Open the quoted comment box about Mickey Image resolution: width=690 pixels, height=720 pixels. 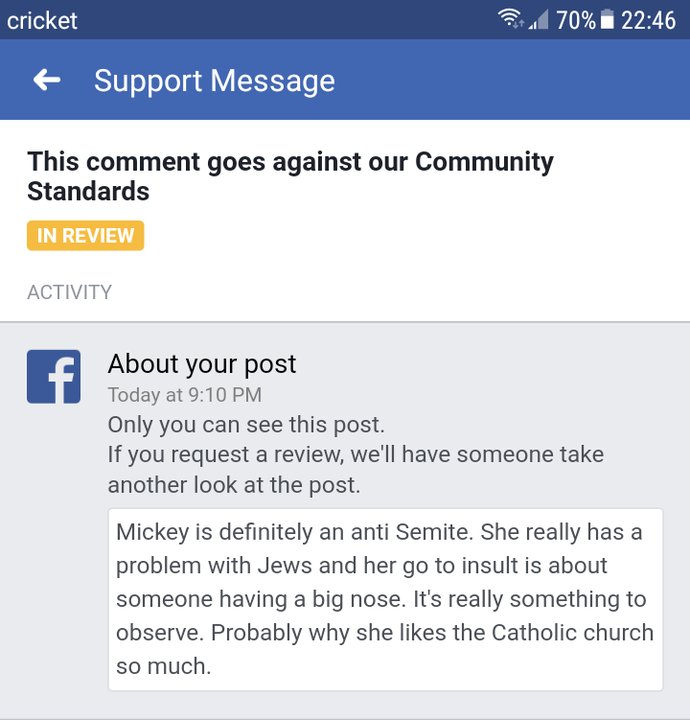[x=385, y=599]
